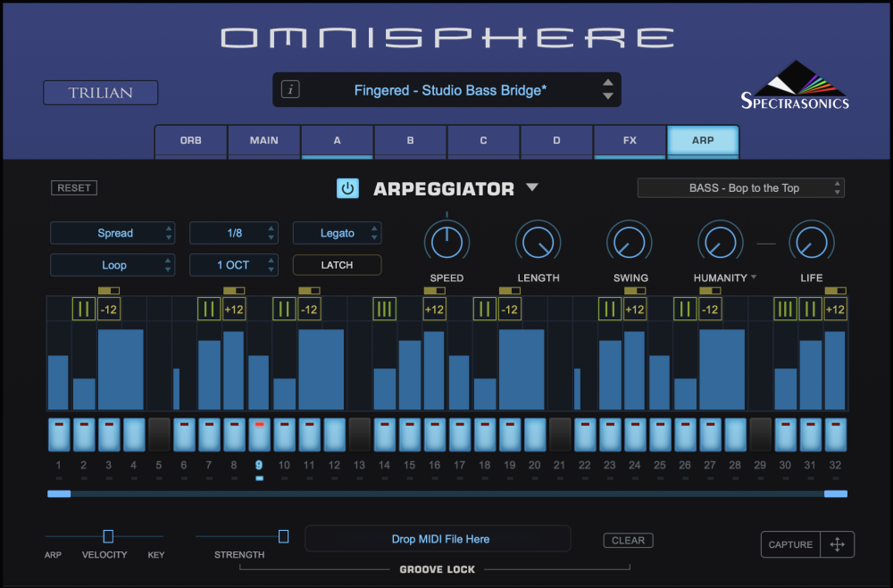Toggle arpeggiator step 1 button

click(59, 435)
